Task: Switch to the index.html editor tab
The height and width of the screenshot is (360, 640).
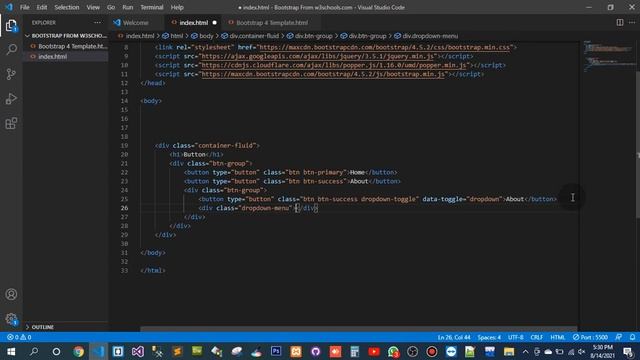Action: pos(193,22)
